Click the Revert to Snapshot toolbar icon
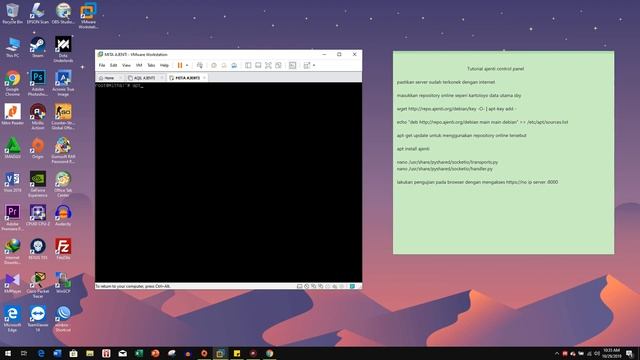The image size is (640, 360). 224,65
